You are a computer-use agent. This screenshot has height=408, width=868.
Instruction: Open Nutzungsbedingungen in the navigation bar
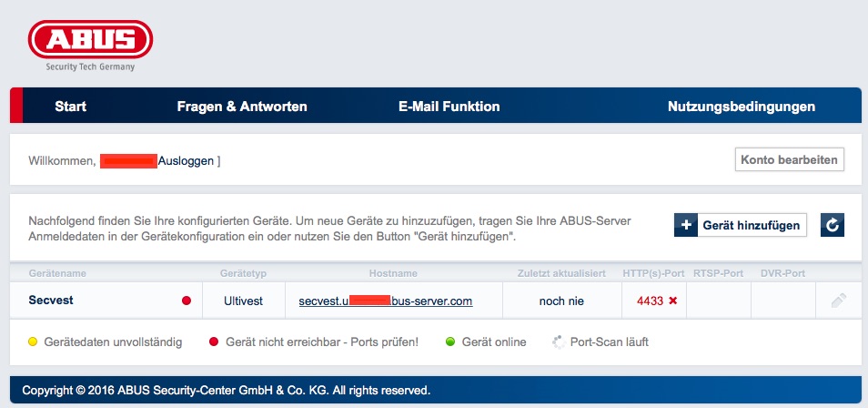tap(741, 107)
